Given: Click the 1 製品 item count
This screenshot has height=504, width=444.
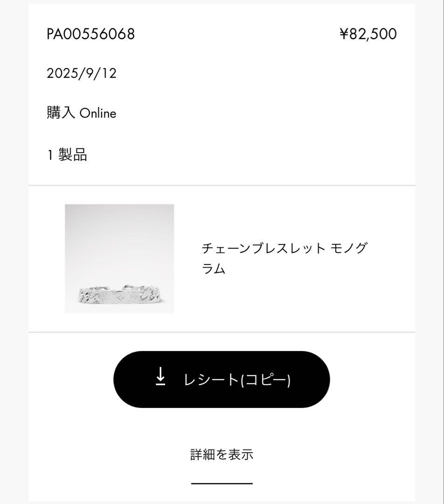Looking at the screenshot, I should 67,154.
